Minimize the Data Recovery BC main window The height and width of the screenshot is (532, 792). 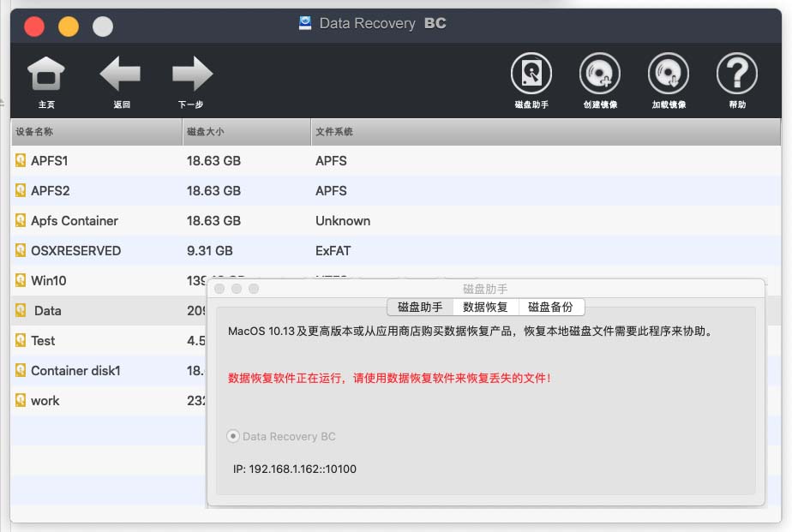[x=69, y=27]
